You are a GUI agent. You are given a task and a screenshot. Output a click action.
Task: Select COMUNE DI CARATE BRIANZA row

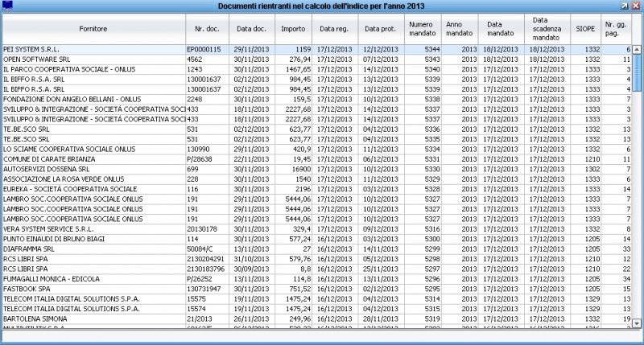[x=316, y=159]
